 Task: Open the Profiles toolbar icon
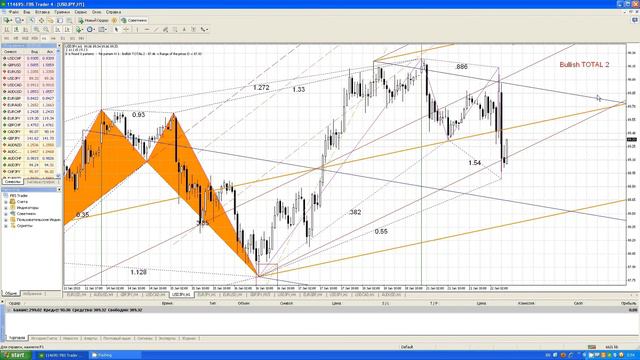point(18,20)
